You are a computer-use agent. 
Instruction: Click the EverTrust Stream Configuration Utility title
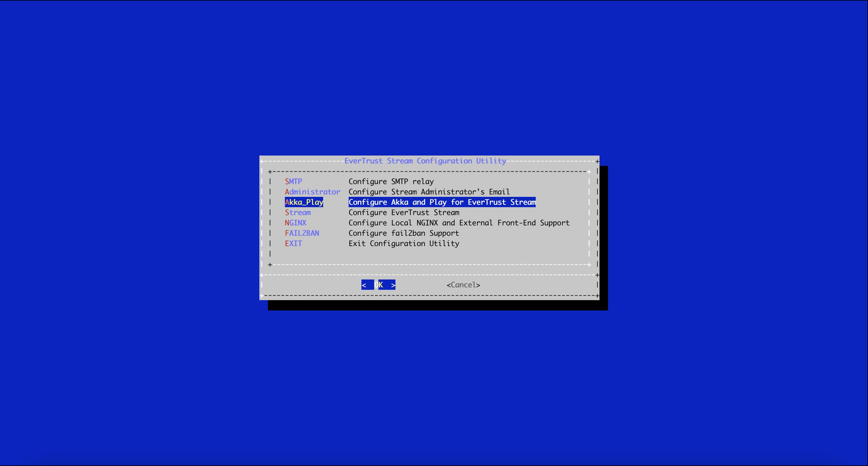point(425,161)
